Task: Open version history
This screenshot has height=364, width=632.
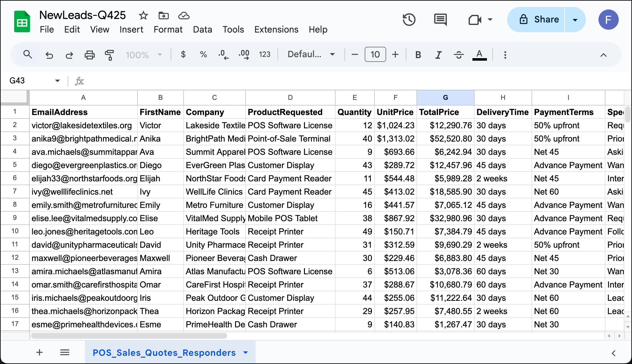Action: coord(409,20)
